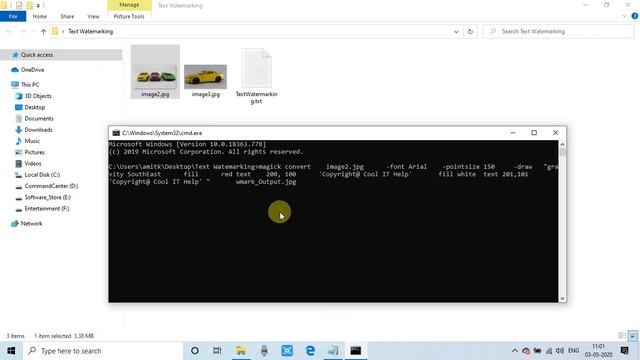Image resolution: width=640 pixels, height=360 pixels.
Task: Click Text Watermarking in address bar
Action: (90, 31)
